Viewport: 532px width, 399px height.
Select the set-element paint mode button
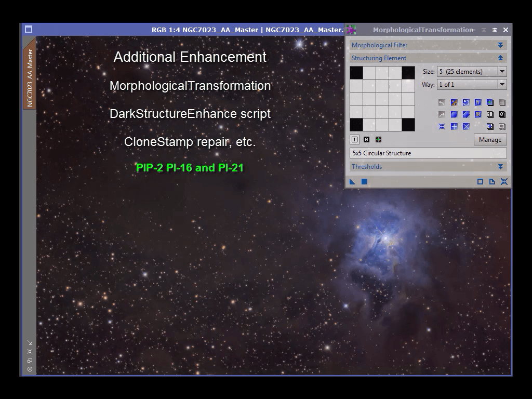click(354, 139)
